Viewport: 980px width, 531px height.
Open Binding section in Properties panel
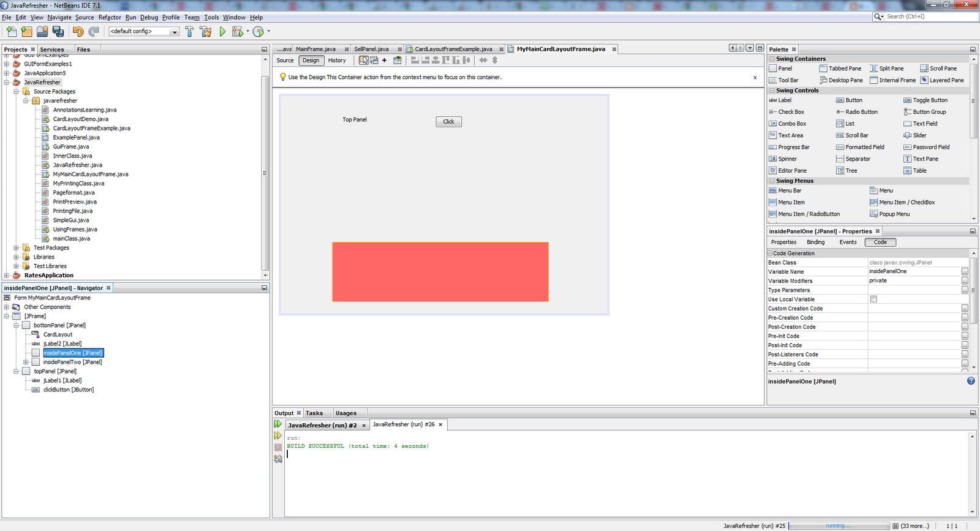(x=815, y=243)
